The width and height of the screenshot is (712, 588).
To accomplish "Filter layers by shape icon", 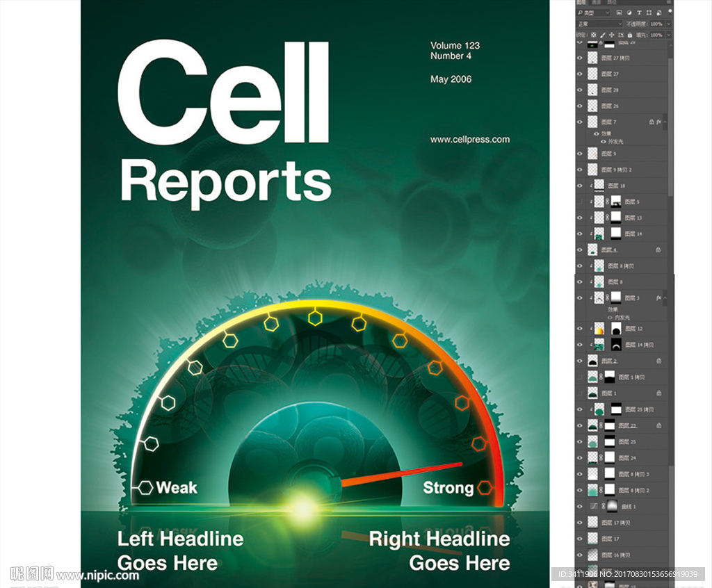I will pyautogui.click(x=649, y=13).
